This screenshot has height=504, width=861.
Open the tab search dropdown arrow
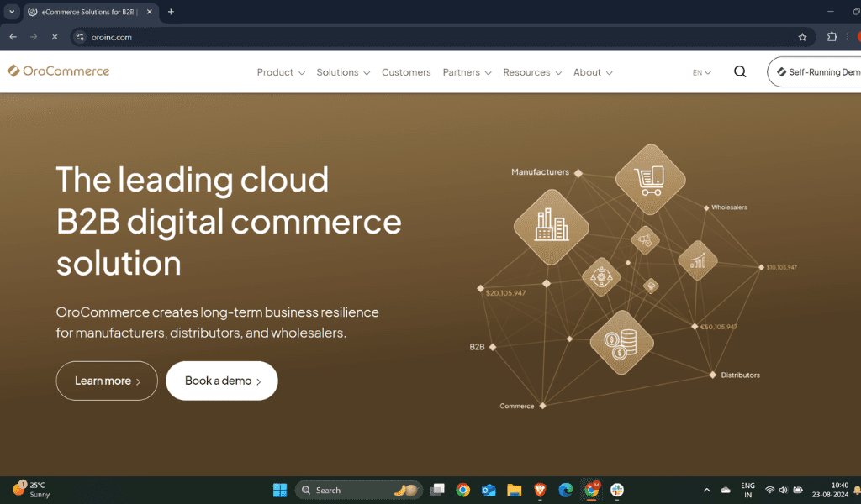pyautogui.click(x=12, y=12)
